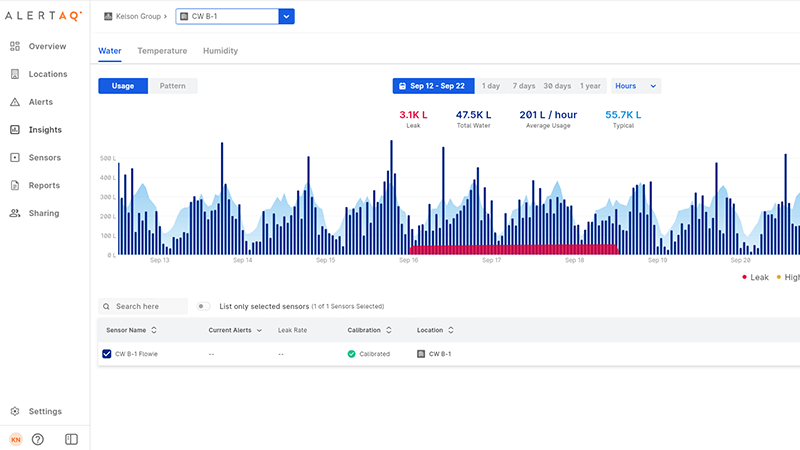Select the Pattern view button
800x450 pixels.
172,86
